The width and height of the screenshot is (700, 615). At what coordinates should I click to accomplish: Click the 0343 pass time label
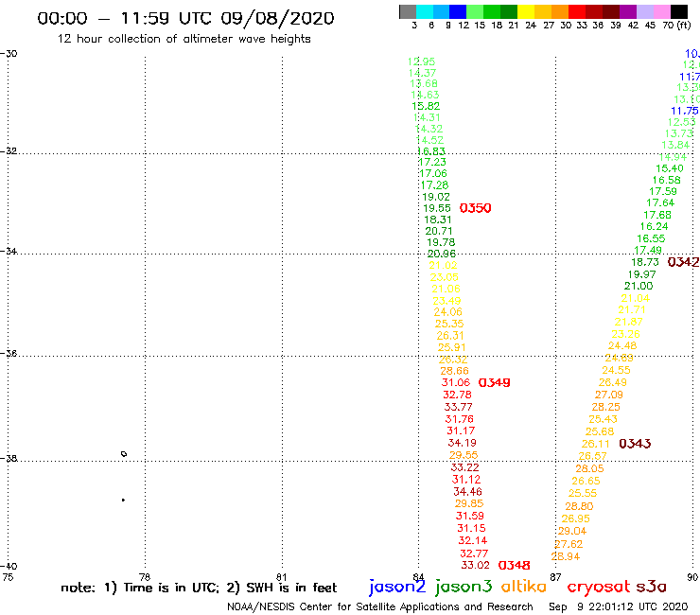(x=635, y=444)
